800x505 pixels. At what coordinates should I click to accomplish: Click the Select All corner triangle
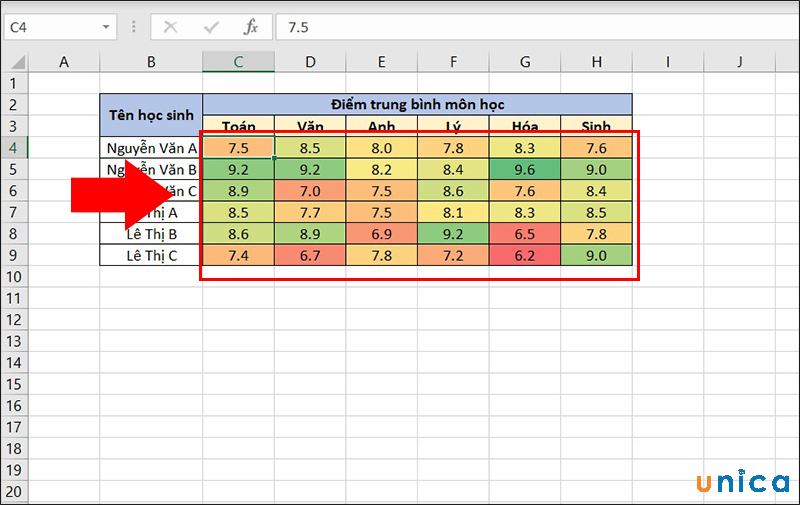click(x=14, y=63)
